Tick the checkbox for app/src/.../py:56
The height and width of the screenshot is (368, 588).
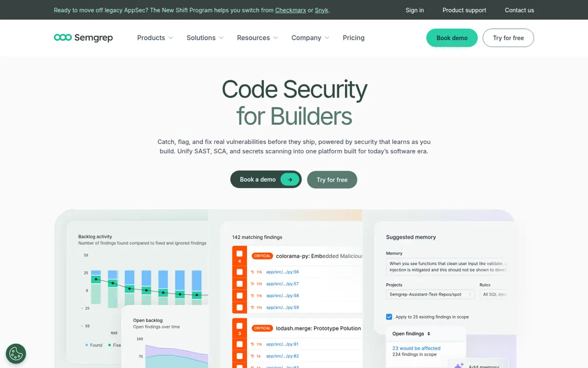[240, 272]
